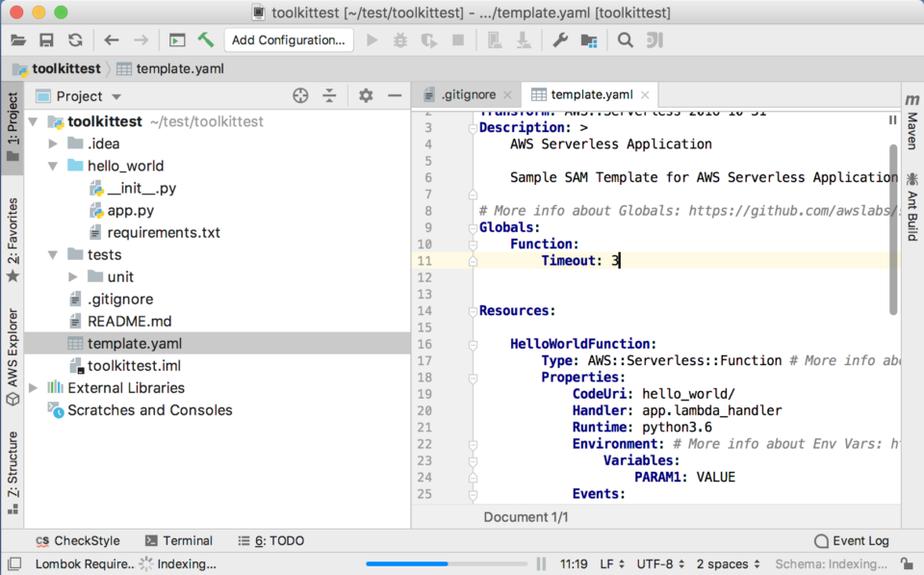Open the Terminal tool window tab
Viewport: 924px width, 575px height.
(179, 541)
